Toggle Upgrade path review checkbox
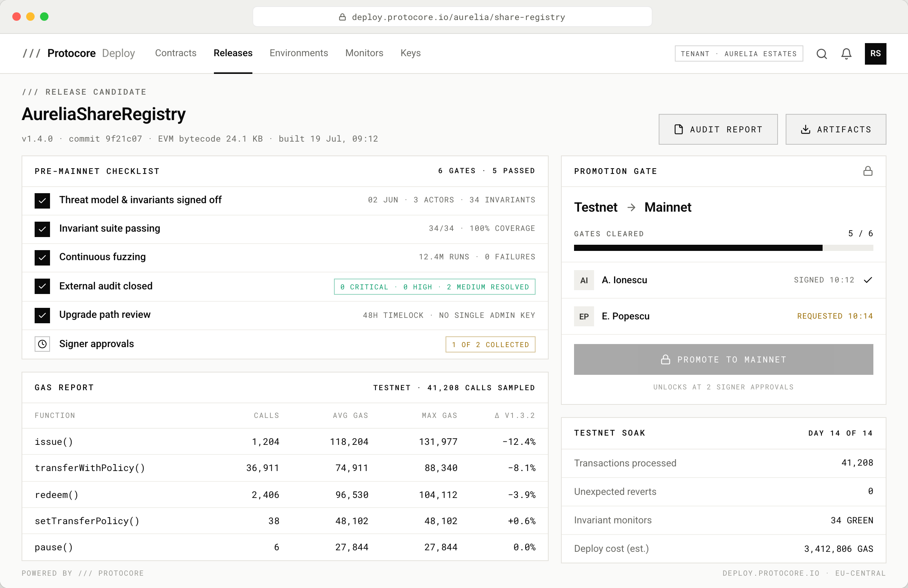This screenshot has height=588, width=908. [x=42, y=315]
